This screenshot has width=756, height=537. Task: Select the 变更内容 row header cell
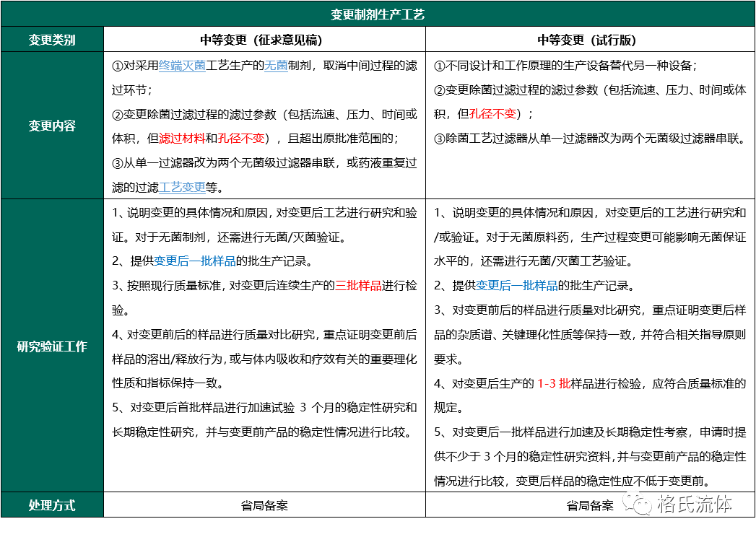pos(51,125)
